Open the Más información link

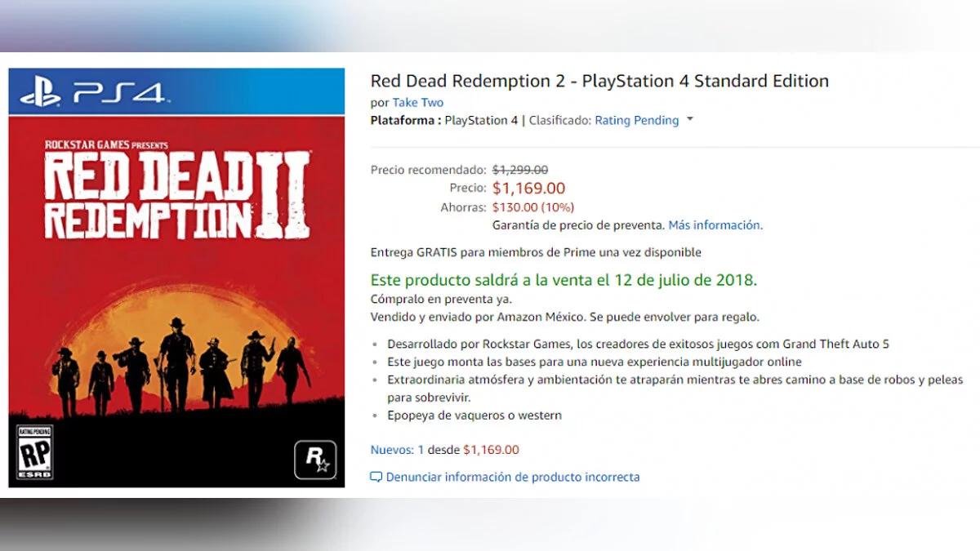coord(714,224)
